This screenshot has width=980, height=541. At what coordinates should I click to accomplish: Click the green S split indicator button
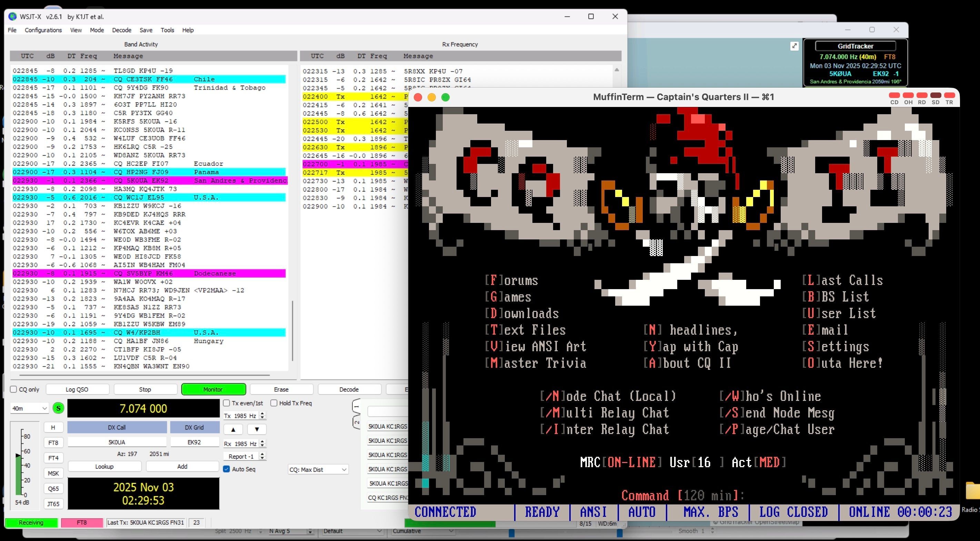click(x=58, y=408)
